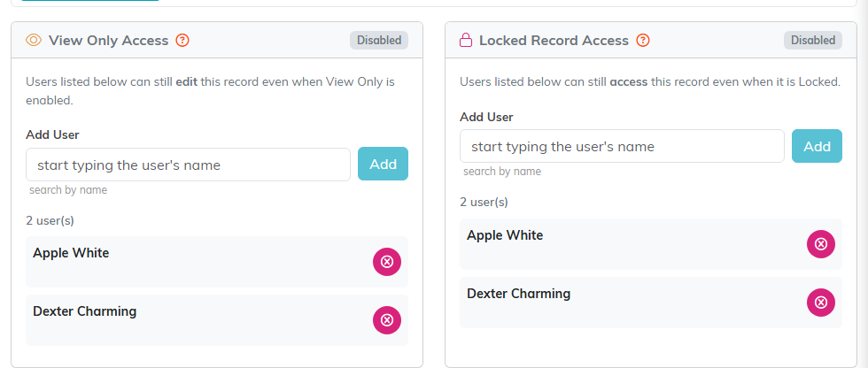This screenshot has height=368, width=868.
Task: Remove Dexter Charming from View Only Access
Action: pos(387,320)
